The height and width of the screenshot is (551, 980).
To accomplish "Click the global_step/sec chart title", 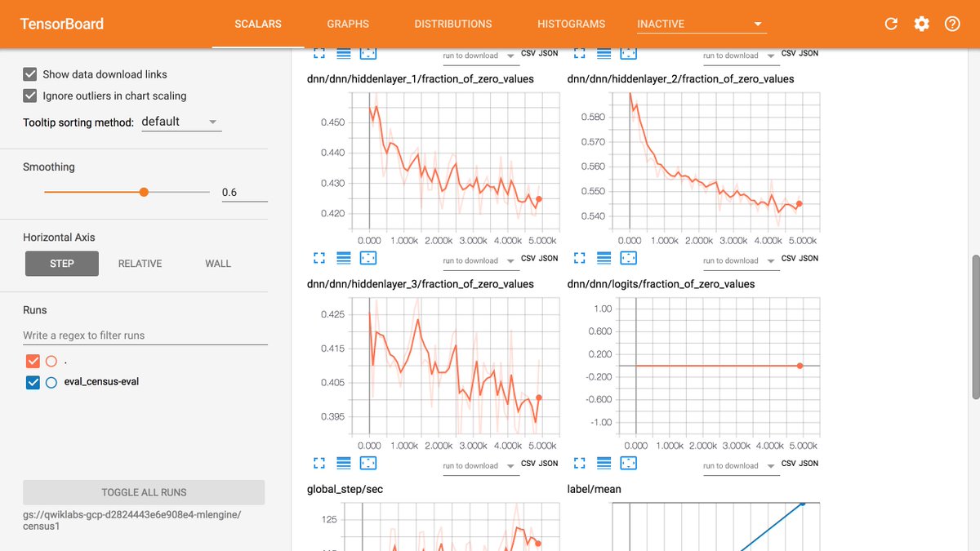I will click(345, 489).
